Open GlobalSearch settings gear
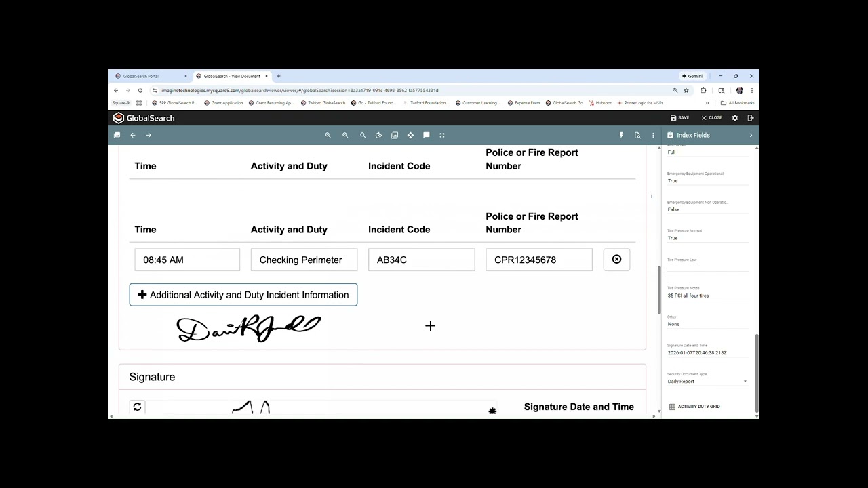The image size is (868, 488). pos(735,118)
